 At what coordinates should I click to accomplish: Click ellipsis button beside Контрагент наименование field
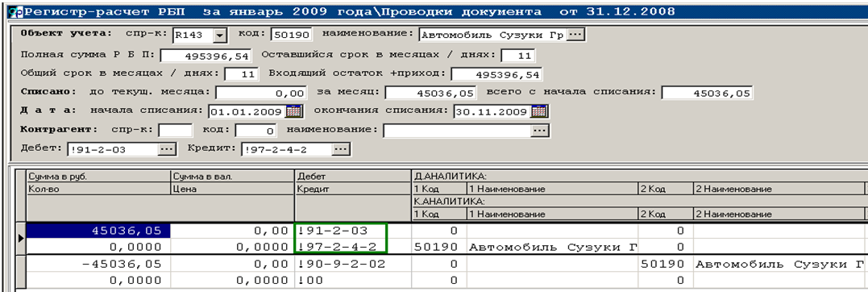[540, 131]
